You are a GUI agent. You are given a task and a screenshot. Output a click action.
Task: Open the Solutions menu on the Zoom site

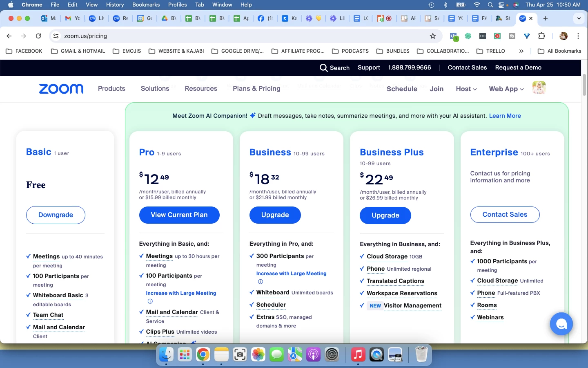(155, 89)
